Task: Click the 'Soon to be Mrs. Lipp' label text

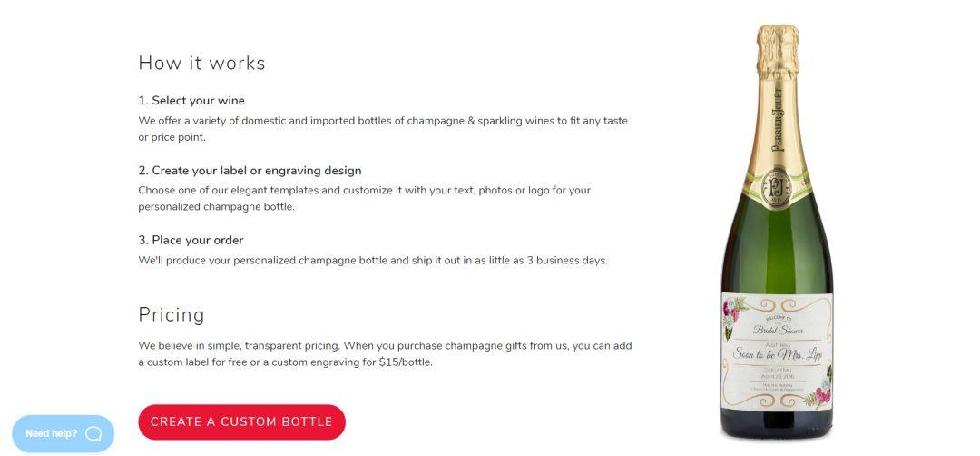Action: point(778,355)
